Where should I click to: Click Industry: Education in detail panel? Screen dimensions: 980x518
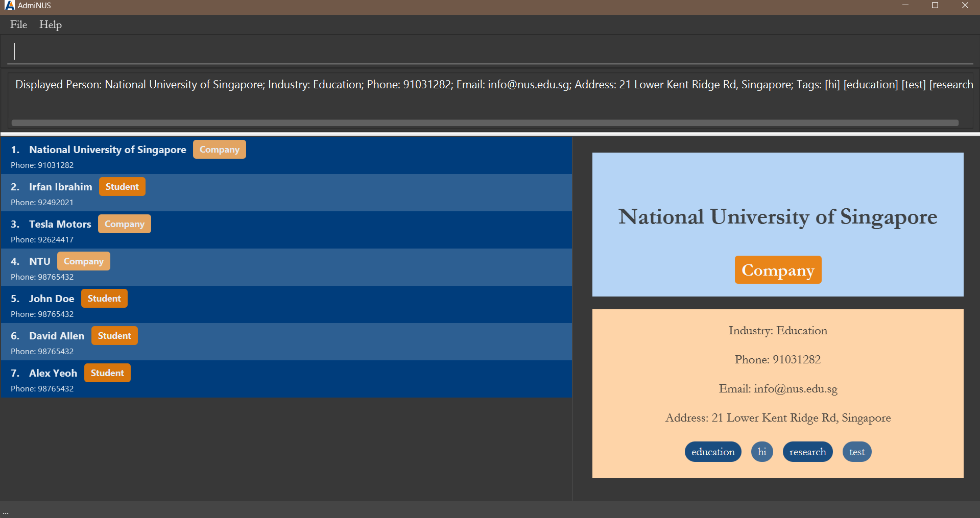(x=778, y=331)
